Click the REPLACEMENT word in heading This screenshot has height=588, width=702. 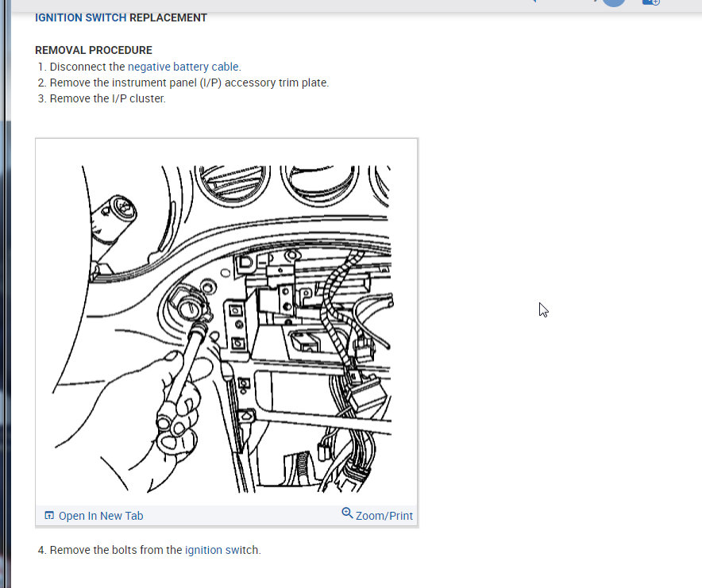(168, 18)
